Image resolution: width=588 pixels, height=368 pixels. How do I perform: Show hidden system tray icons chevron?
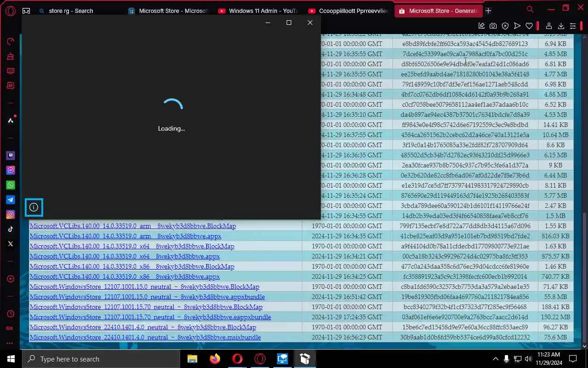point(496,359)
